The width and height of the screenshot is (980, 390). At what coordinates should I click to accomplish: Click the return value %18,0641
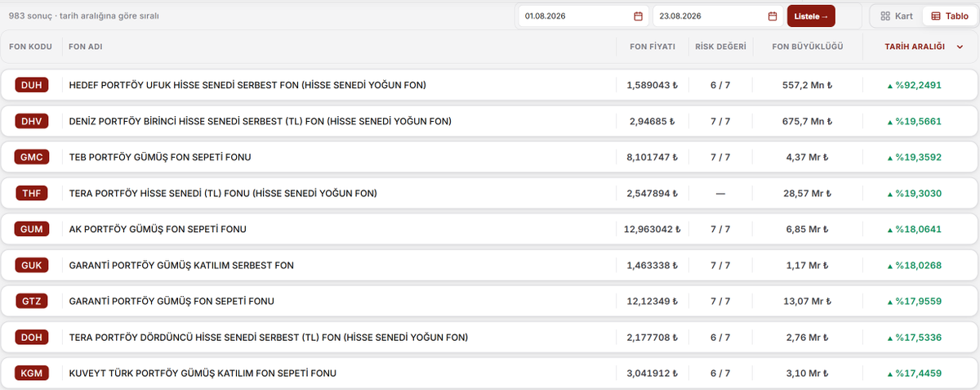[x=914, y=229]
